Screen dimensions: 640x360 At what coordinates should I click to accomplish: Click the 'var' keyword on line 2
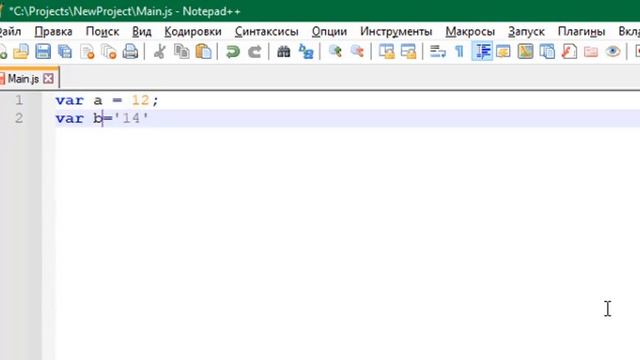click(69, 119)
